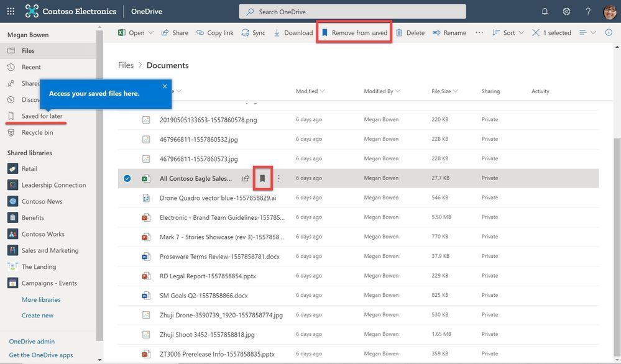The height and width of the screenshot is (364, 621).
Task: Click the Campaigns - Events library icon
Action: click(12, 283)
